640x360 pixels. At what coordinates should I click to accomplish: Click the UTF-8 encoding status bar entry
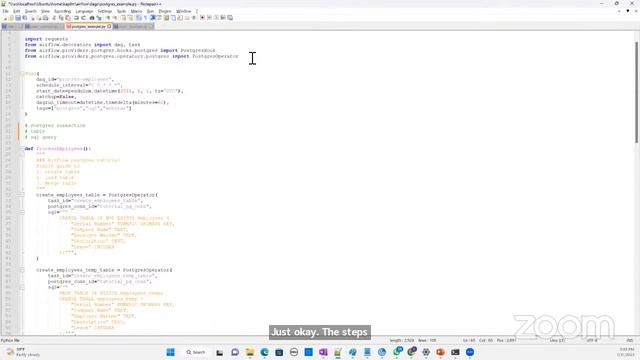[x=592, y=340]
